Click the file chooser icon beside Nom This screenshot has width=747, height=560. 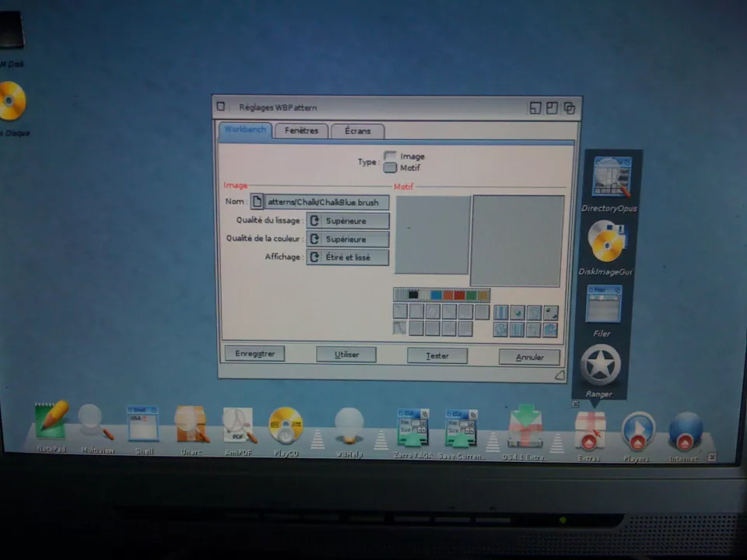(256, 202)
